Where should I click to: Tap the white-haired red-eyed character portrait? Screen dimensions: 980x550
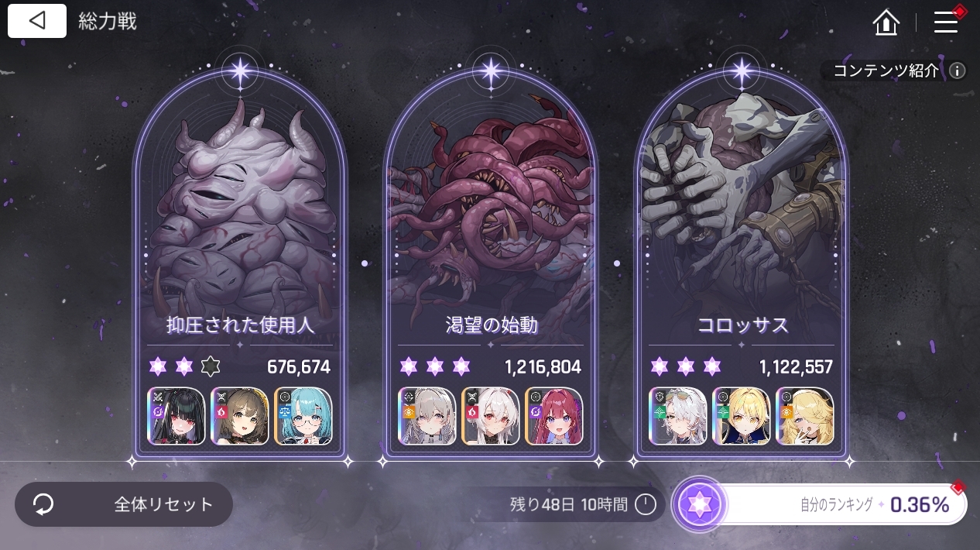pos(491,416)
